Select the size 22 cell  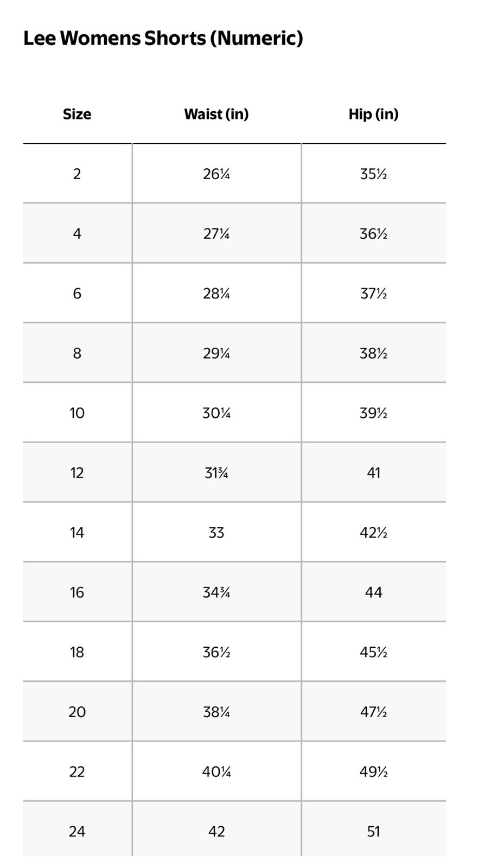click(x=77, y=771)
